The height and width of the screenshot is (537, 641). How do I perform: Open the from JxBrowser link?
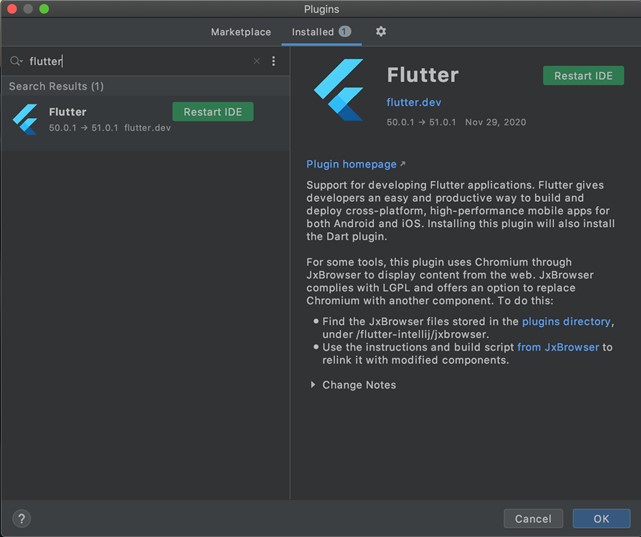point(558,347)
